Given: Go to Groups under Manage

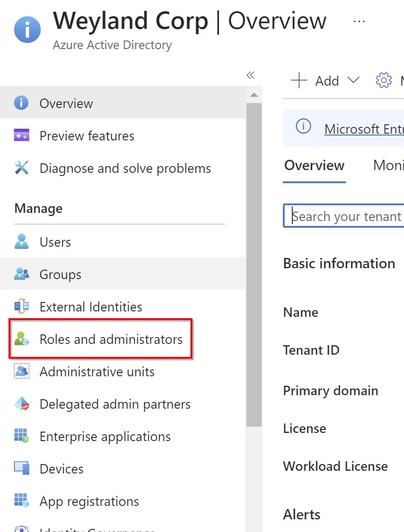Looking at the screenshot, I should [123, 274].
